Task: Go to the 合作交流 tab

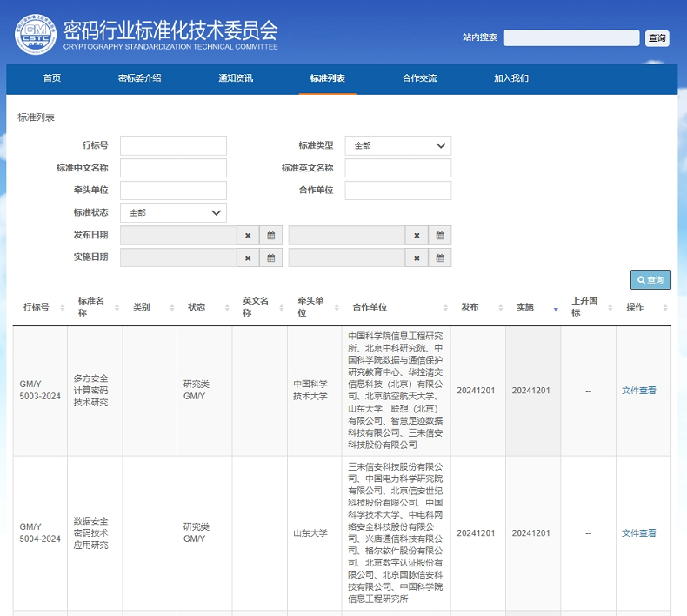Action: point(419,78)
